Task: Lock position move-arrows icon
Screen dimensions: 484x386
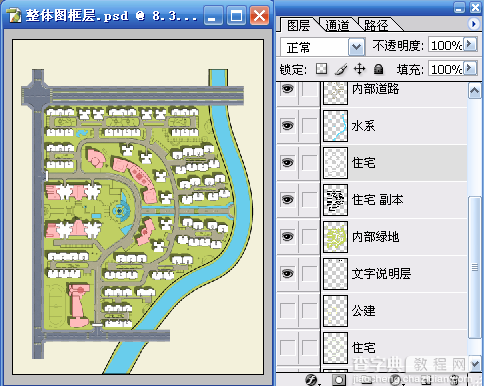Action: (359, 69)
